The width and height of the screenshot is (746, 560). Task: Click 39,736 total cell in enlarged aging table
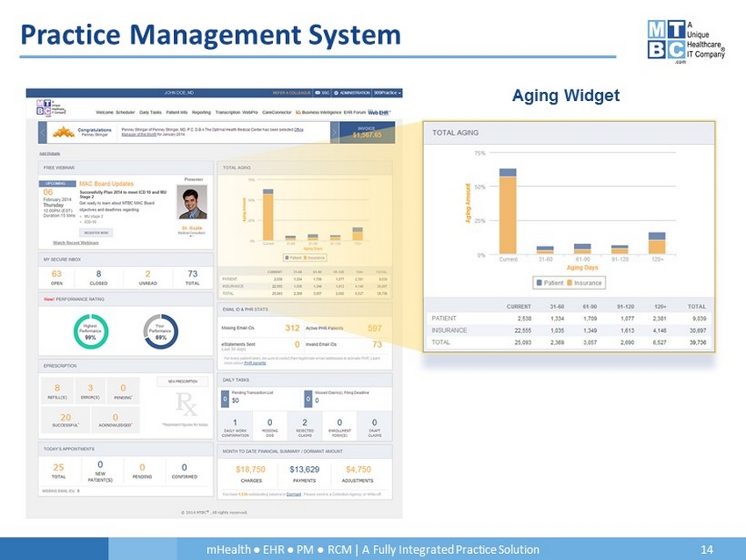pos(698,342)
